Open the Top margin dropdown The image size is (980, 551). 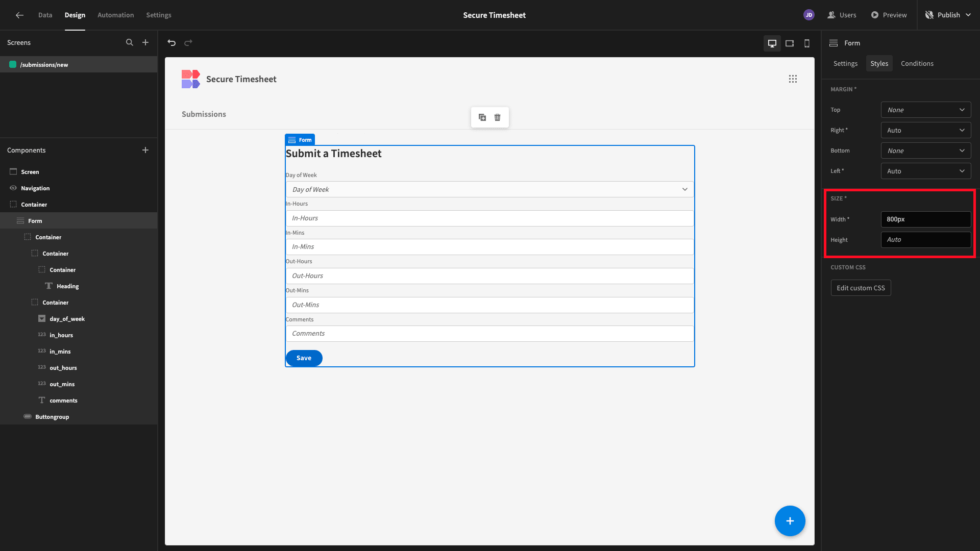tap(926, 110)
